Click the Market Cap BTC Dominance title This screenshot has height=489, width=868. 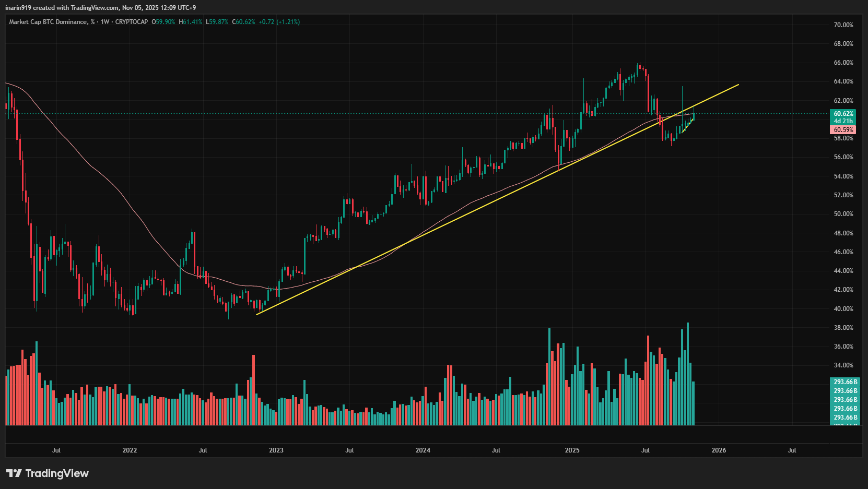(x=48, y=22)
